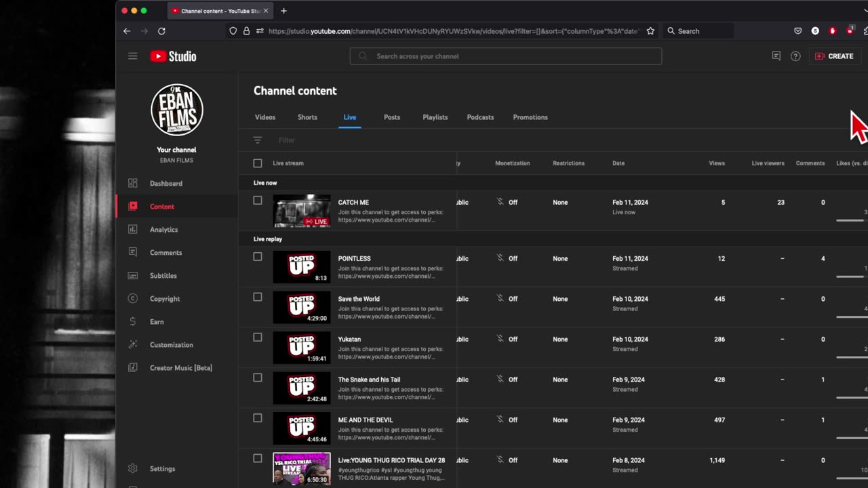The image size is (868, 488).
Task: Reload the current browser page
Action: point(161,31)
